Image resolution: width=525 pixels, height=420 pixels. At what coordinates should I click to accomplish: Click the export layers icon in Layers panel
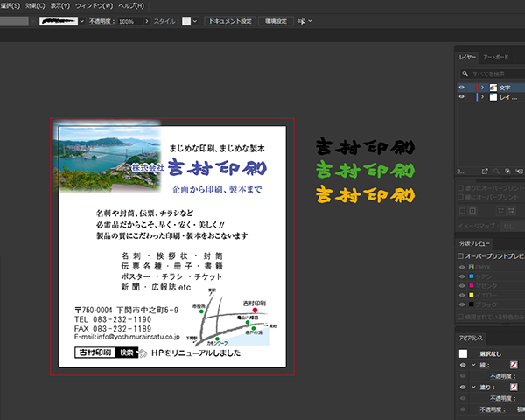[x=485, y=171]
